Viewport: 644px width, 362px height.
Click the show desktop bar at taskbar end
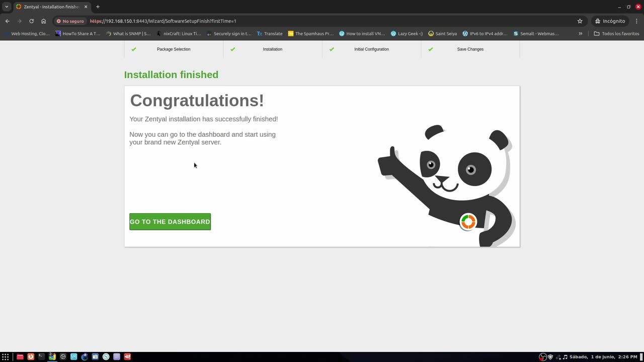pos(641,357)
